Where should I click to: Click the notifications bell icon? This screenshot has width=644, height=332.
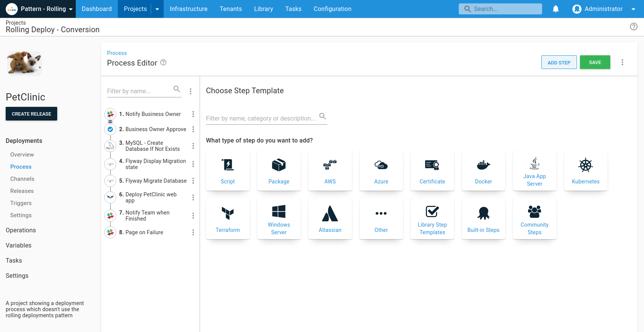click(555, 9)
